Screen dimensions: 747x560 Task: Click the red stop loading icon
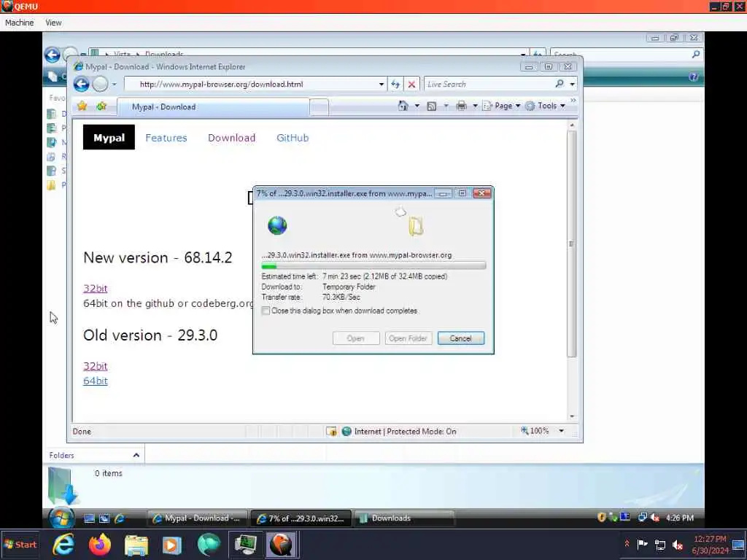click(411, 85)
